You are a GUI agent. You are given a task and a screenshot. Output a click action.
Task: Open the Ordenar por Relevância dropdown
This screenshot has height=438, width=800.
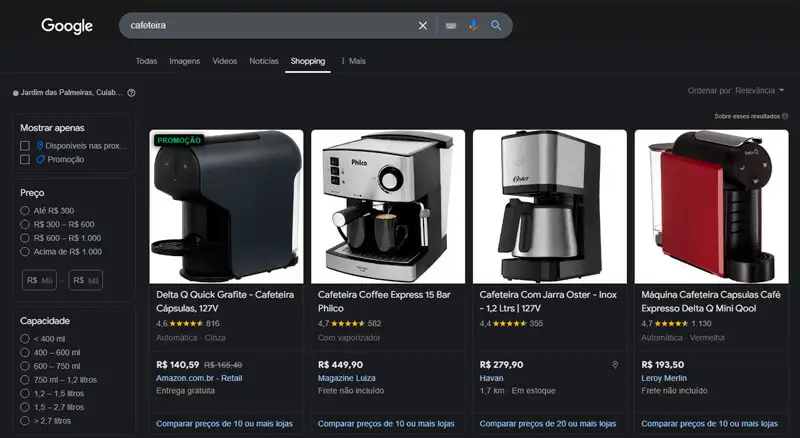coord(736,90)
